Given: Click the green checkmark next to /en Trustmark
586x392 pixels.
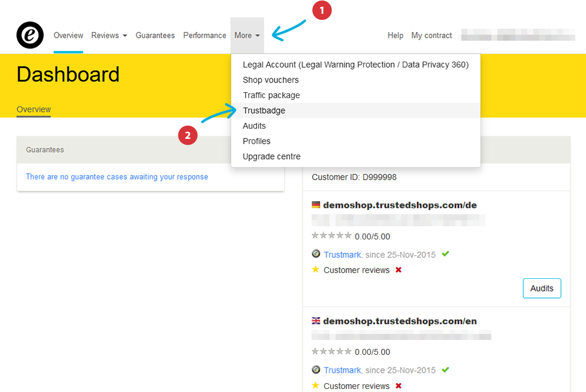Looking at the screenshot, I should [445, 370].
